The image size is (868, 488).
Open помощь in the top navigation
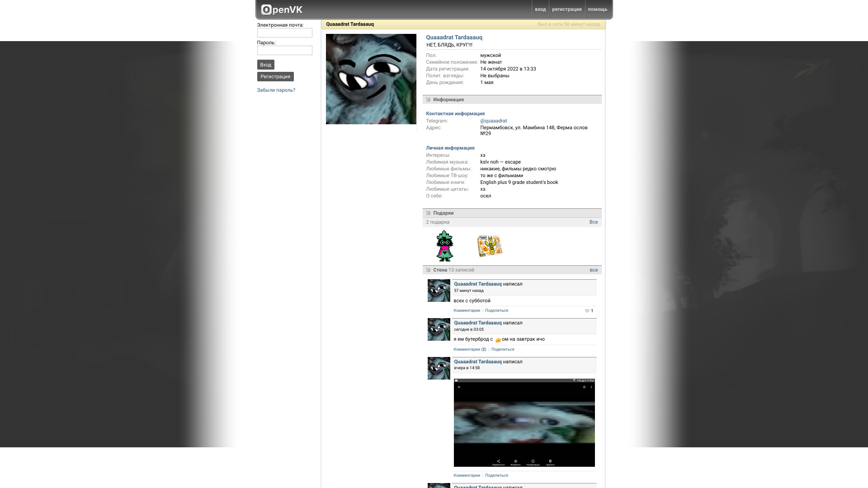tap(597, 9)
